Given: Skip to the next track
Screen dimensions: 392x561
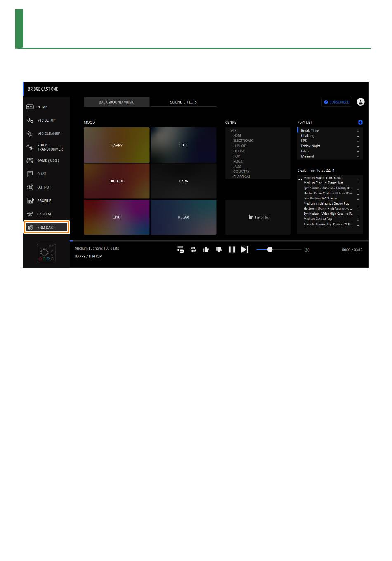Looking at the screenshot, I should coord(245,250).
